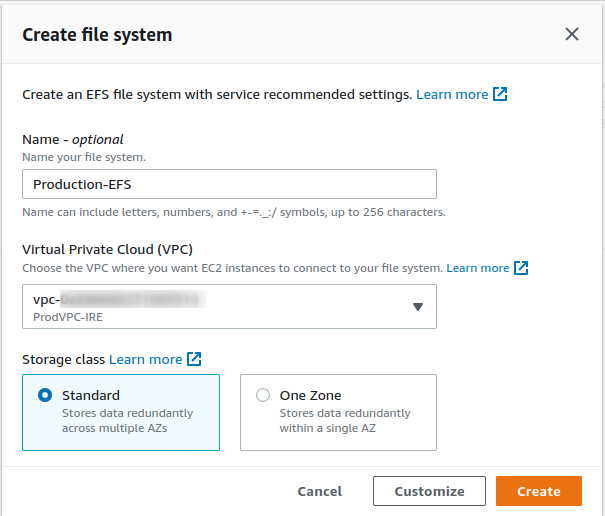The height and width of the screenshot is (516, 605).
Task: Open external link icon beside service recommended settings
Action: coord(501,94)
